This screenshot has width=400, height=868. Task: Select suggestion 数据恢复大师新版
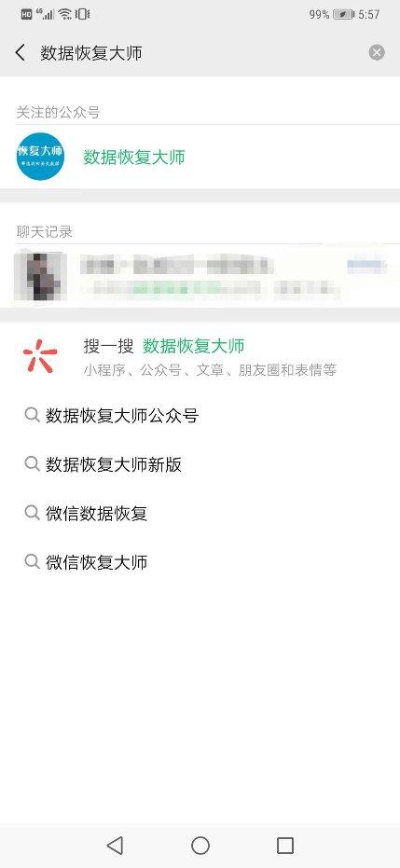114,464
